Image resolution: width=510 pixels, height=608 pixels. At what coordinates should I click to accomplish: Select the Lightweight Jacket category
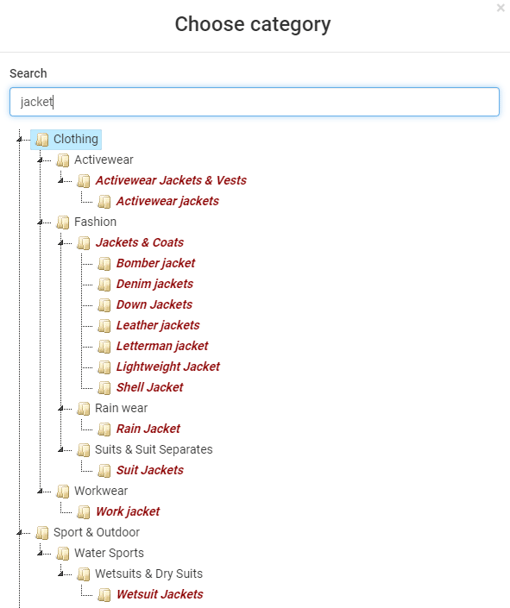click(168, 366)
